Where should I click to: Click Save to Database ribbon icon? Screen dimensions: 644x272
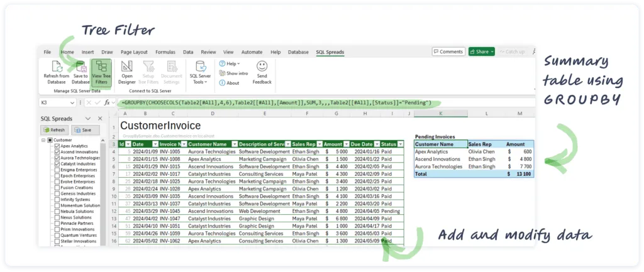tap(80, 67)
